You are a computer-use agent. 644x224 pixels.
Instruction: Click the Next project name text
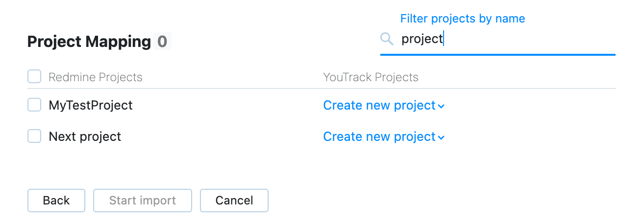pos(85,136)
